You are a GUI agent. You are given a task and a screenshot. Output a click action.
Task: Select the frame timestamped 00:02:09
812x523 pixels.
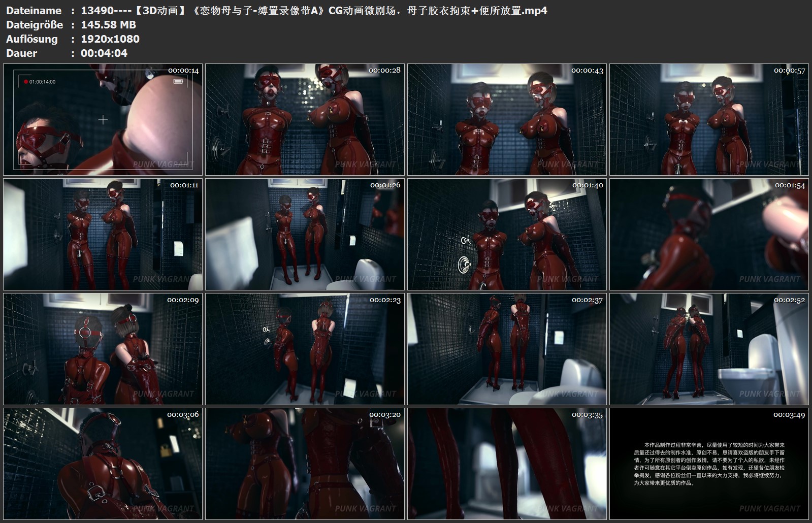coord(103,349)
